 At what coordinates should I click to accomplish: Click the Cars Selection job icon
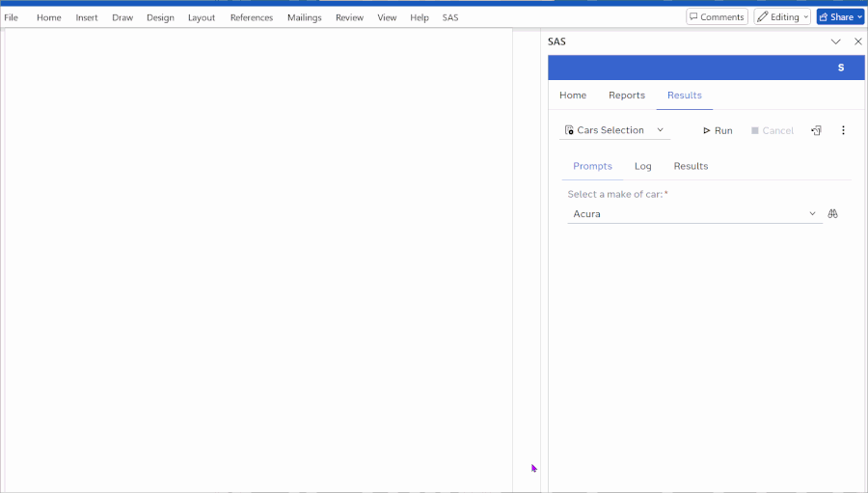click(569, 130)
